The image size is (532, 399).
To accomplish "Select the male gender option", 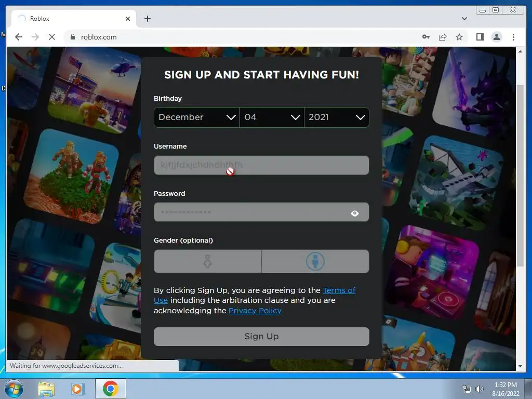I will (315, 261).
